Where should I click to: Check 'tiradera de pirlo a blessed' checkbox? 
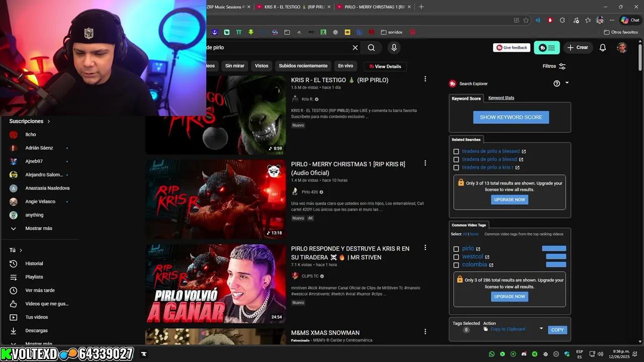click(456, 151)
